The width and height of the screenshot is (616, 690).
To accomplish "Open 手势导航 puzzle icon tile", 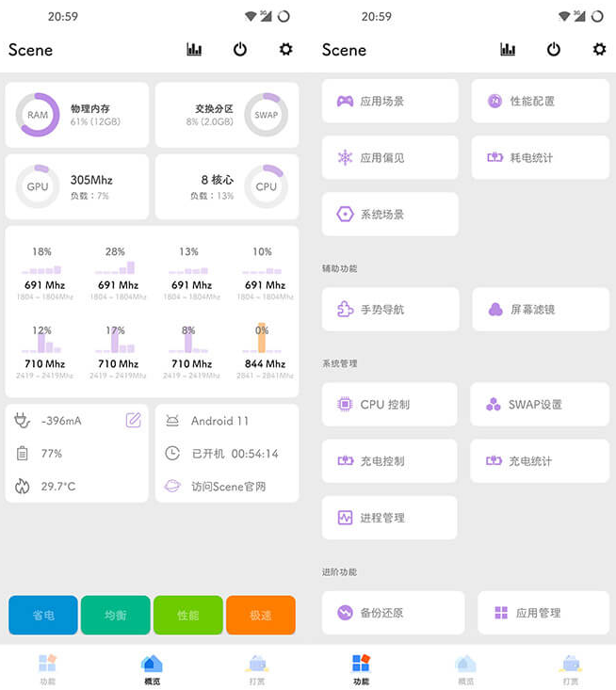I will click(390, 309).
